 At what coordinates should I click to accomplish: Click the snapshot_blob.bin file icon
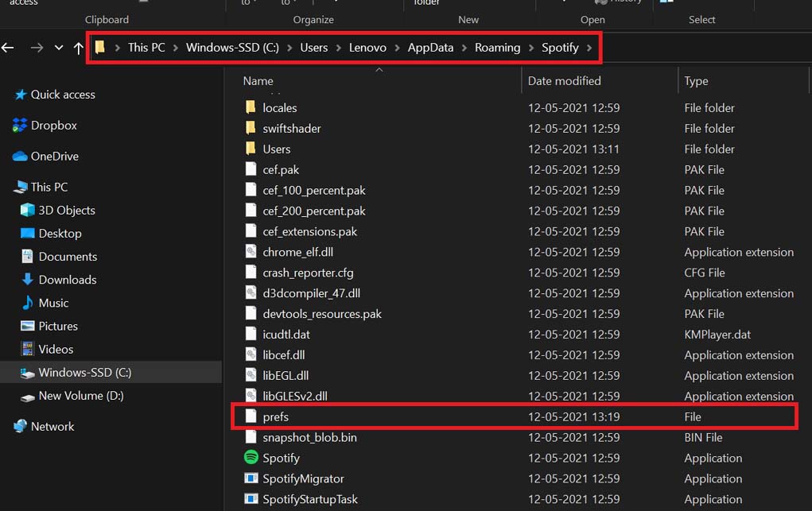(x=251, y=437)
